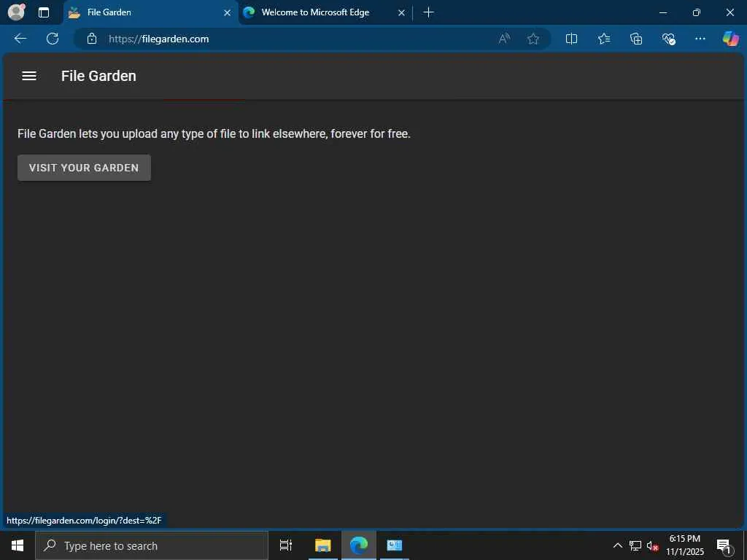
Task: Open the app next to Edge in taskbar
Action: (x=395, y=545)
